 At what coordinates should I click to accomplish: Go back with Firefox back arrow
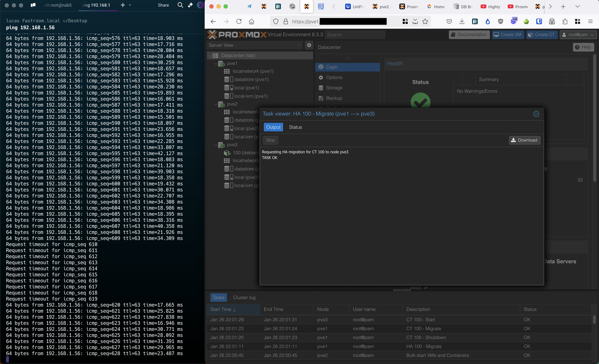213,21
